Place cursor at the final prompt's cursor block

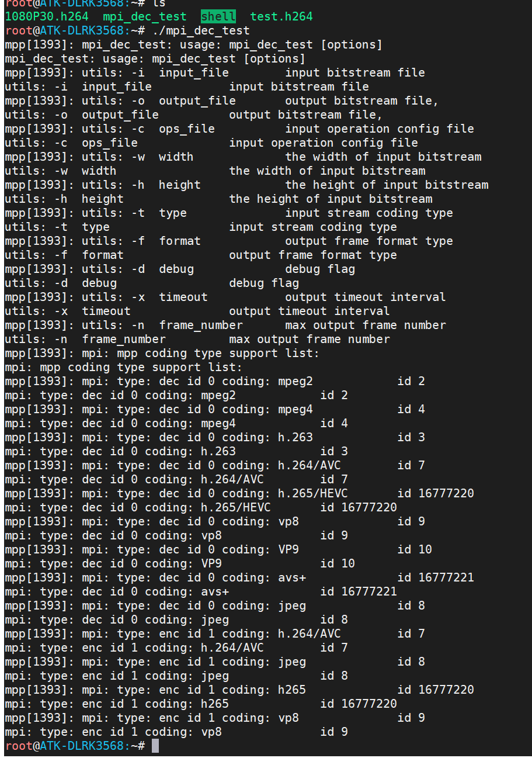point(155,746)
